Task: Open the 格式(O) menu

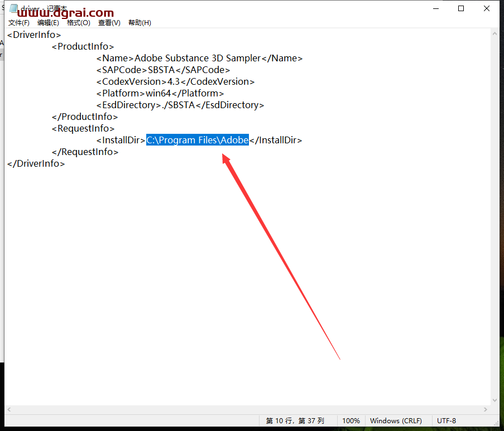Action: 79,23
